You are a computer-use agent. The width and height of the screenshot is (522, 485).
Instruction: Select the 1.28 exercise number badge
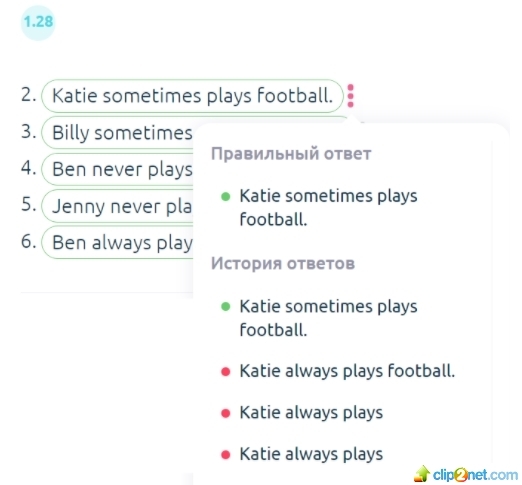[x=38, y=22]
